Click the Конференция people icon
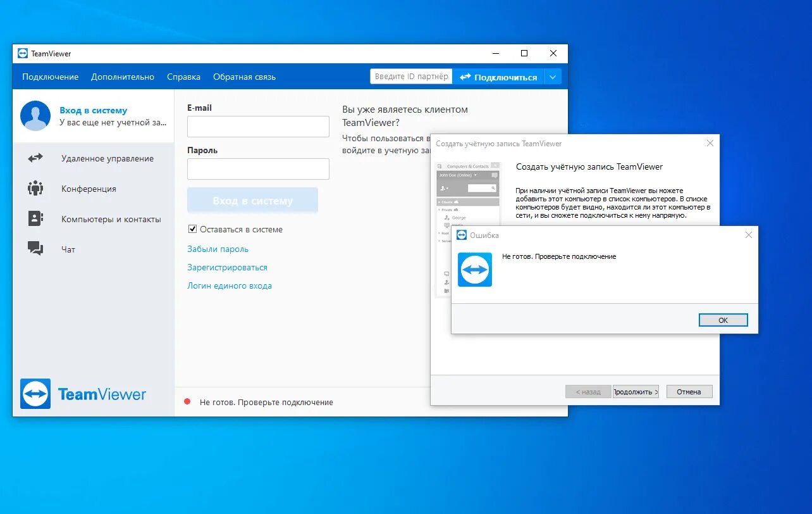 coord(35,189)
